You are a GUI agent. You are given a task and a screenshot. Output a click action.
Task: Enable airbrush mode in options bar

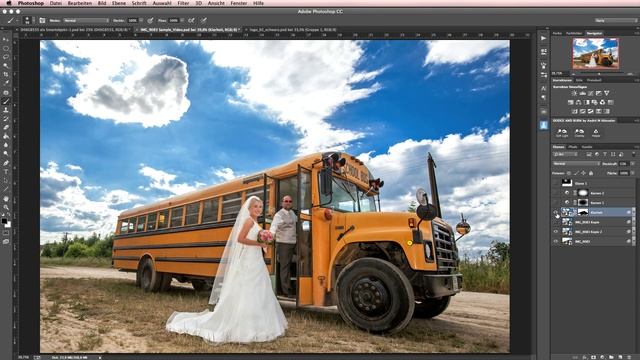click(191, 20)
